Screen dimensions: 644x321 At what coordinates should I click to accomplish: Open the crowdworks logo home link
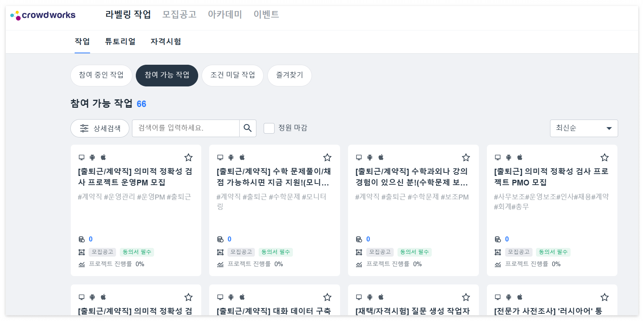click(x=43, y=15)
